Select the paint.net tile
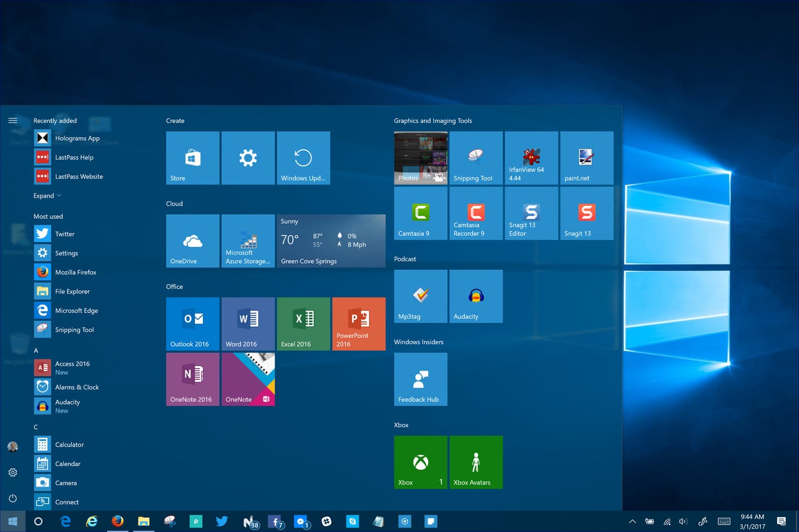 click(x=586, y=157)
